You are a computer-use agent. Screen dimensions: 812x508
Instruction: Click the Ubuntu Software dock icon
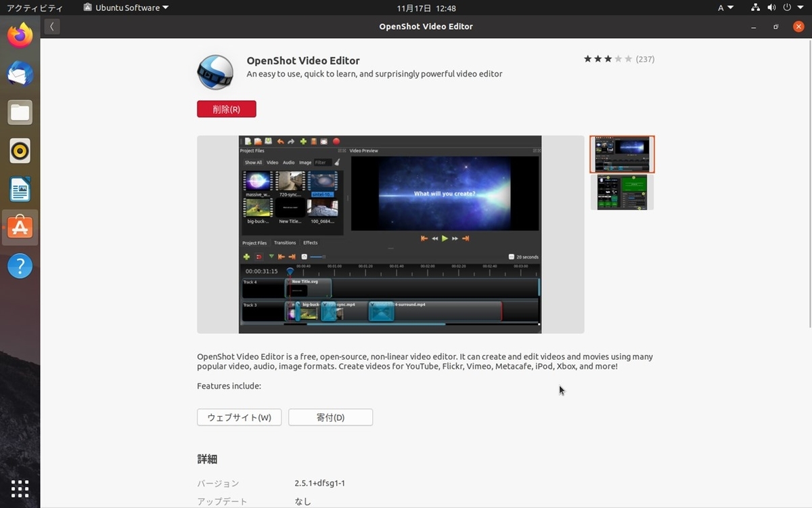tap(20, 228)
